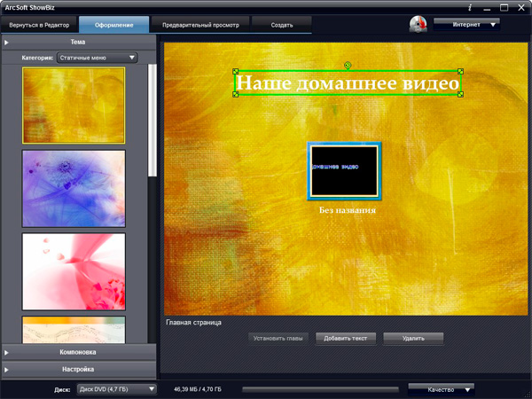The width and height of the screenshot is (532, 399).
Task: Expand the Компоновка panel
Action: (x=78, y=352)
